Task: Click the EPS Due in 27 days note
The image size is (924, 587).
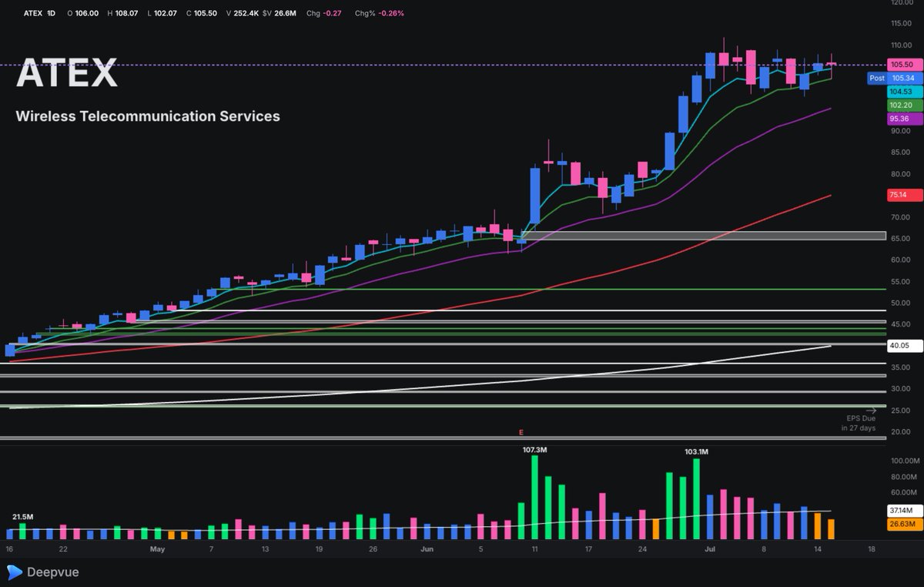Action: tap(858, 423)
